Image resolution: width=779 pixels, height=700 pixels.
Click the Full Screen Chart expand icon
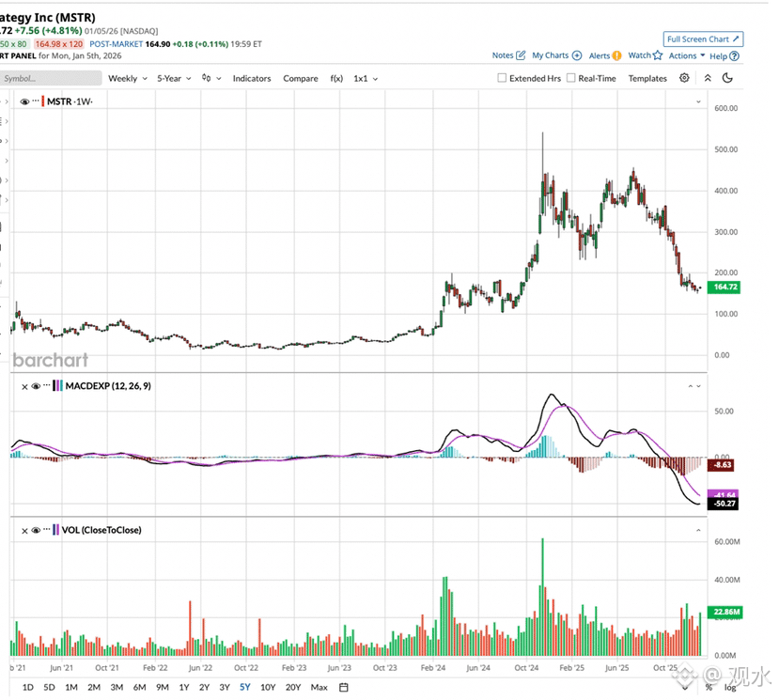point(736,39)
